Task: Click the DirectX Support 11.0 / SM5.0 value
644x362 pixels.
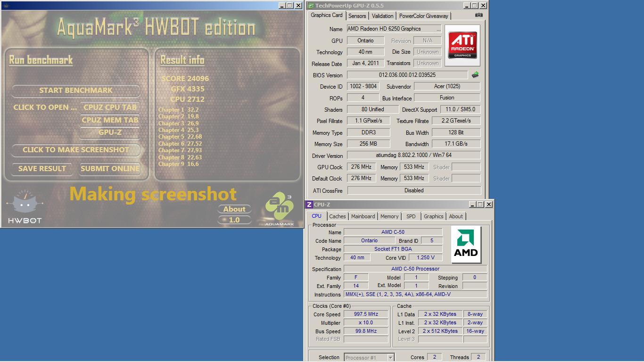Action: [x=460, y=109]
